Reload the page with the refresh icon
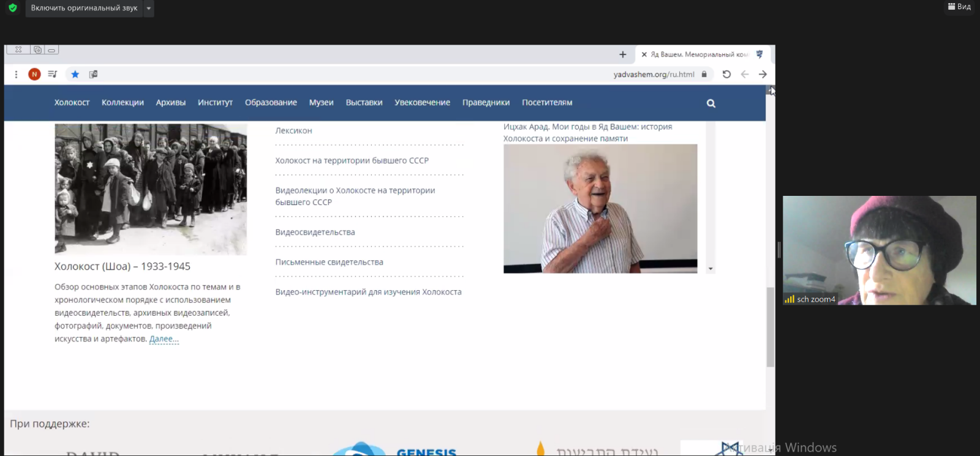The image size is (980, 456). point(726,74)
